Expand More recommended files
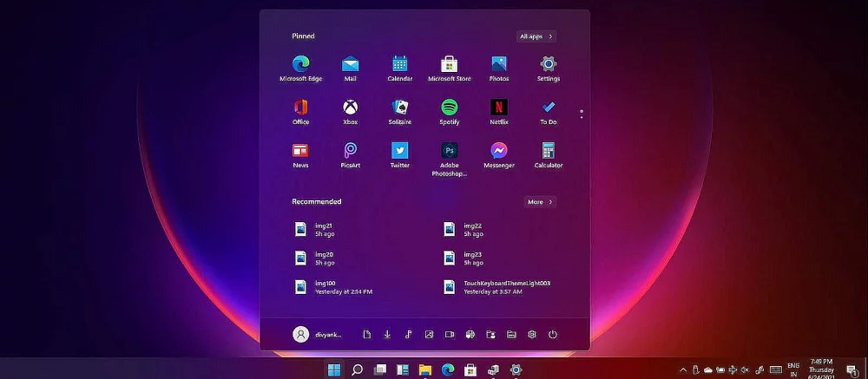868x379 pixels. point(540,202)
